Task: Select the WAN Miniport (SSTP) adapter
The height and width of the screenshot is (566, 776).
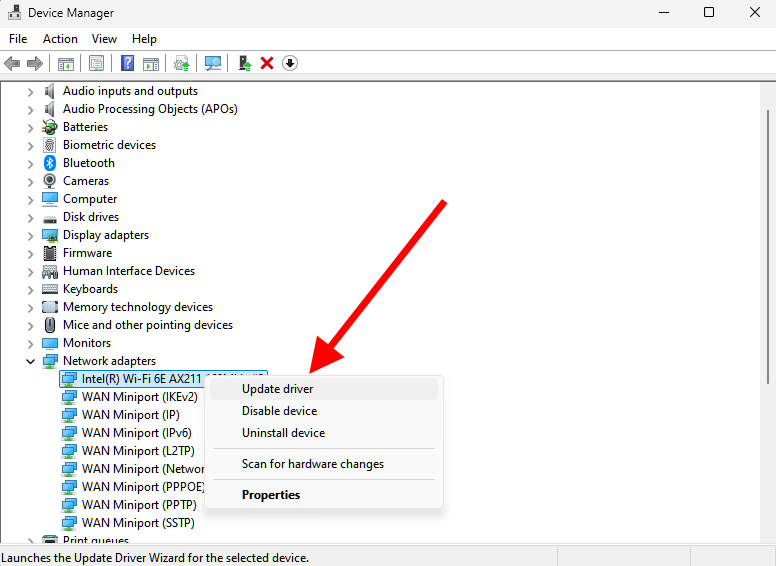Action: [x=138, y=523]
